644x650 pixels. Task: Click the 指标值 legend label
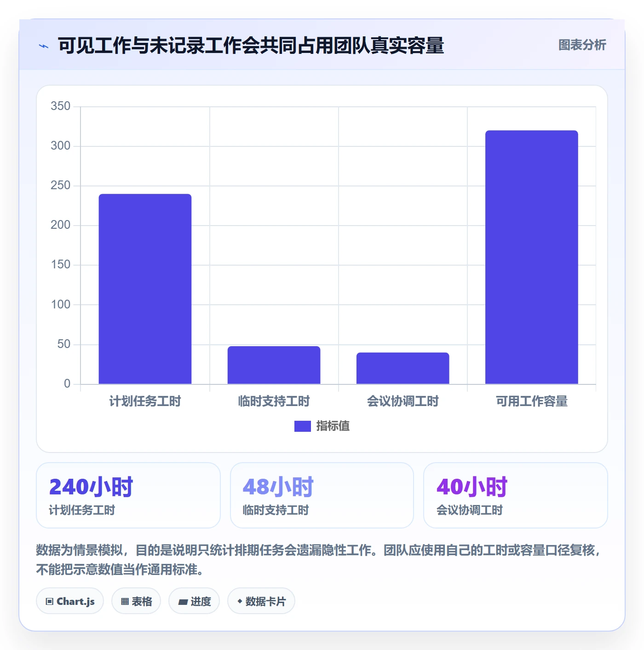click(333, 426)
